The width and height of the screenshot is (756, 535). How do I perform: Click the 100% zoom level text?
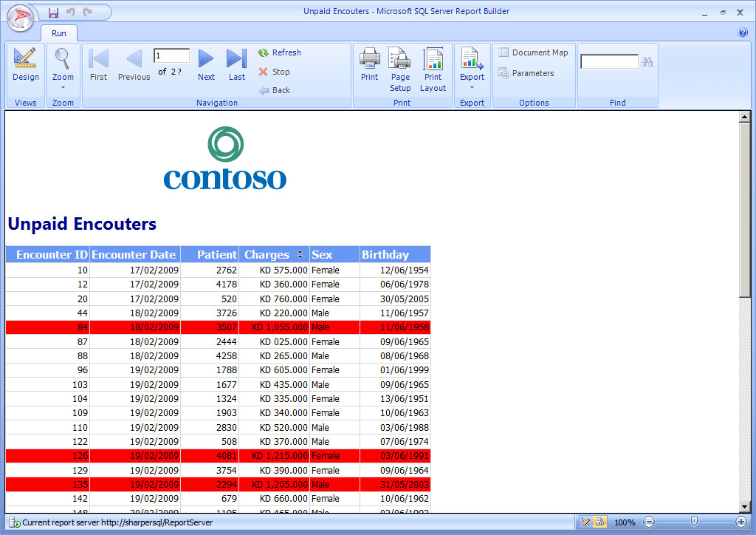(x=625, y=522)
